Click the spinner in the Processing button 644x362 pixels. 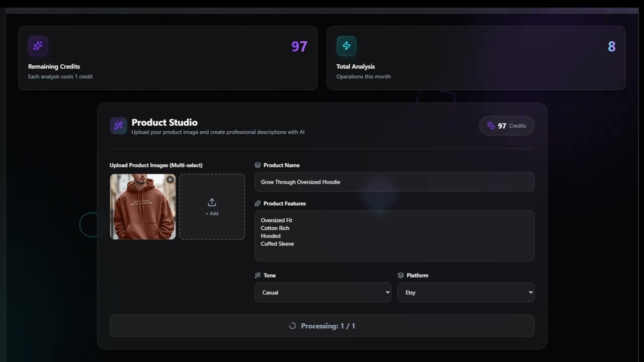(x=292, y=326)
